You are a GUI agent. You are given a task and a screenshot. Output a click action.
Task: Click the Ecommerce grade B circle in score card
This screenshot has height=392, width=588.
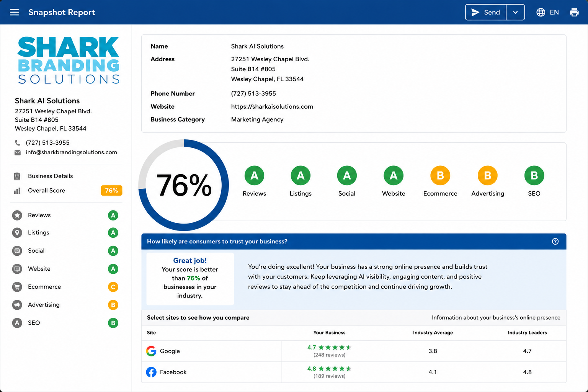click(x=440, y=176)
